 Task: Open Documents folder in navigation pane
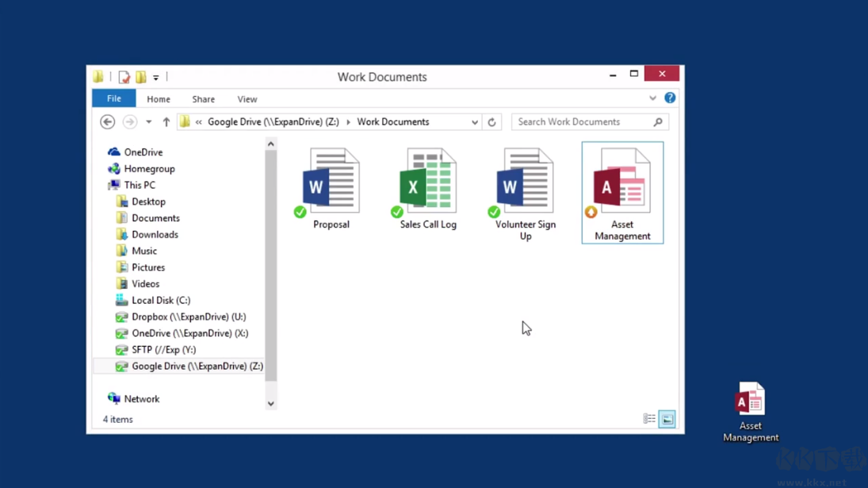(147, 217)
